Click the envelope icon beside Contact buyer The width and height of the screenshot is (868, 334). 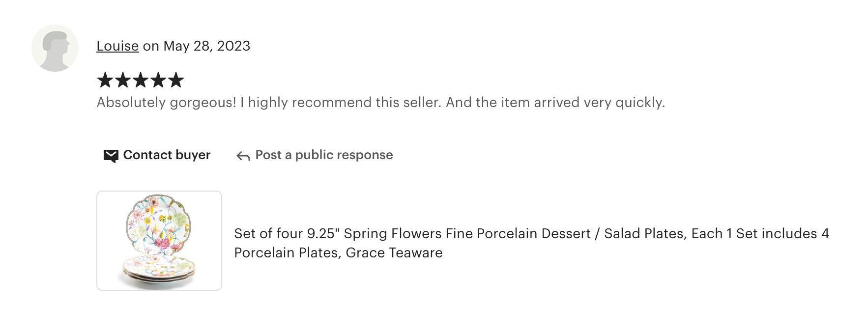(x=111, y=156)
